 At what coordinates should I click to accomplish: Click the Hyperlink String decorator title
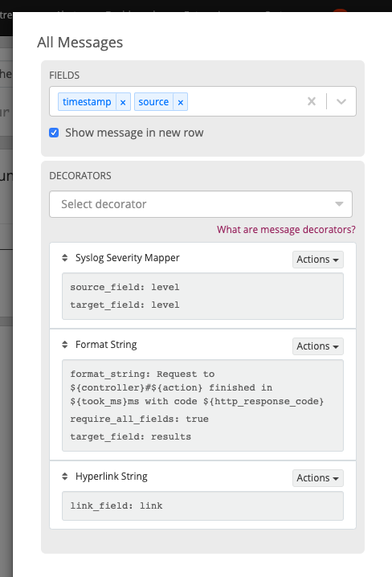(x=112, y=477)
